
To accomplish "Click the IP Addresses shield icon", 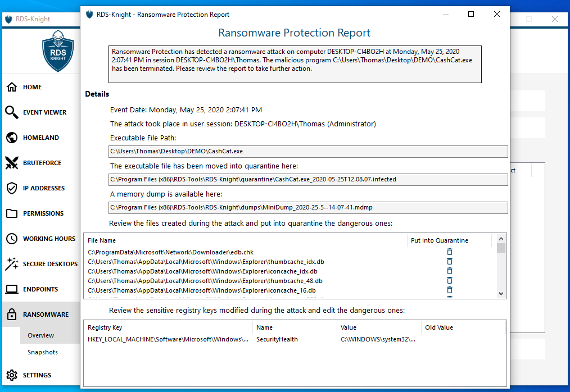I will click(12, 188).
